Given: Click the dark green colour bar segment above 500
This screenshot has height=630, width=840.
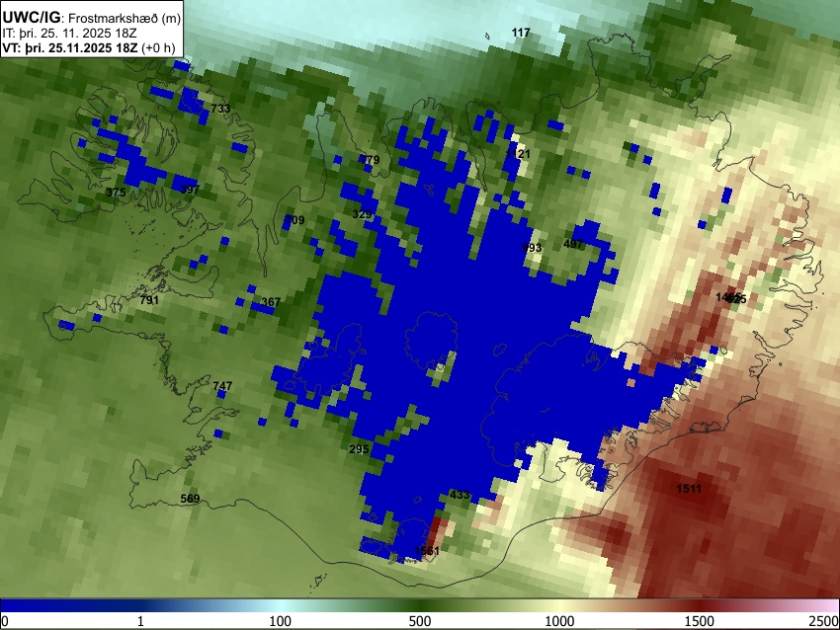Looking at the screenshot, I should 420,605.
